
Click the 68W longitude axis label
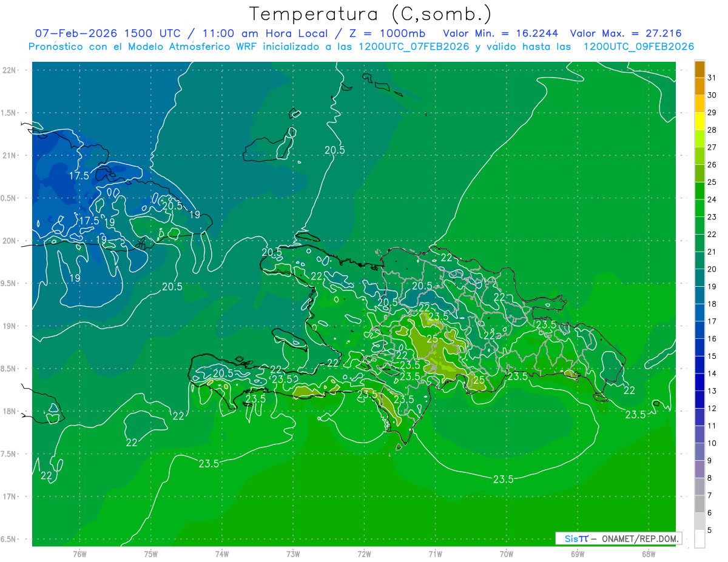point(649,554)
